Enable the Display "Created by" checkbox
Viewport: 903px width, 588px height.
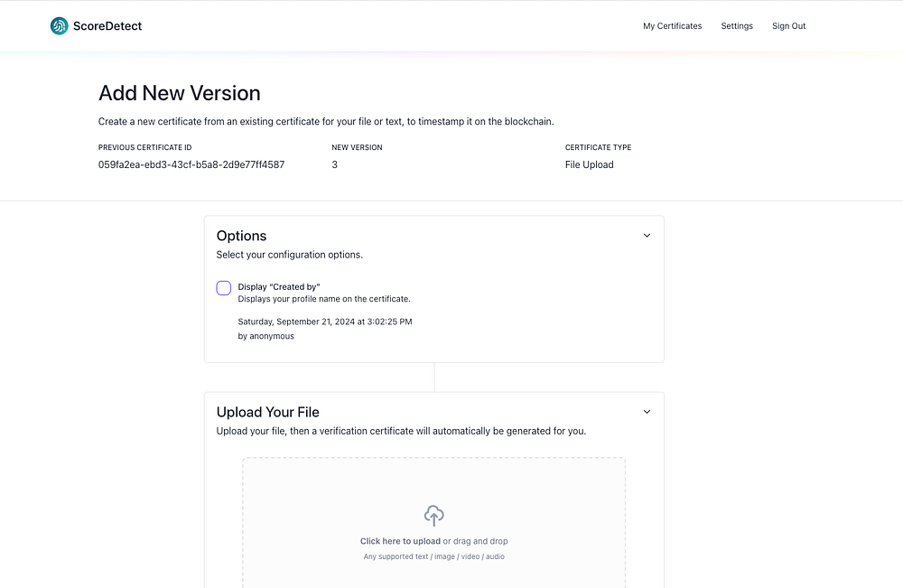click(x=224, y=288)
